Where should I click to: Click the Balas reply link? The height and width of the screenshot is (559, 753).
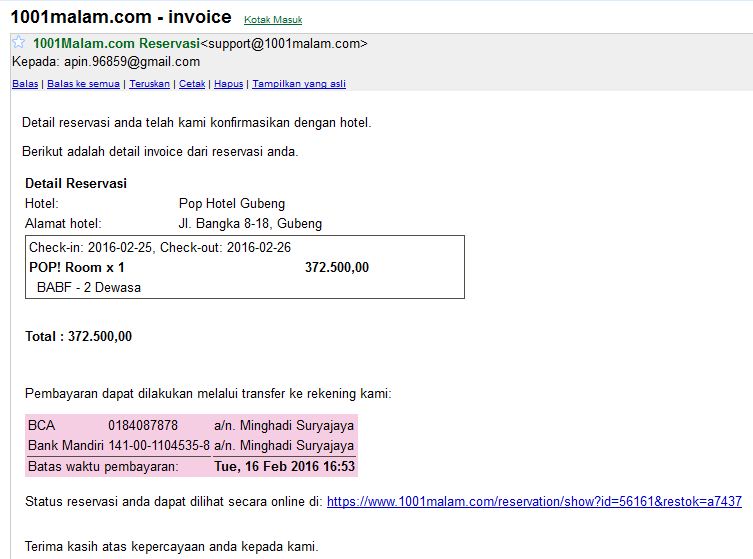pyautogui.click(x=25, y=84)
